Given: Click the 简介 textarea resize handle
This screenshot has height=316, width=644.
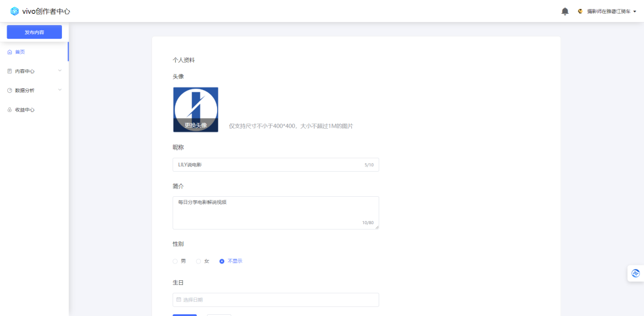Looking at the screenshot, I should tap(377, 227).
